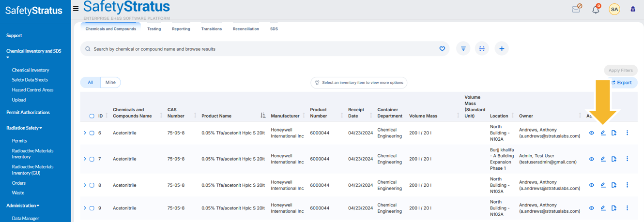Switch to the Reporting tab

tap(181, 29)
